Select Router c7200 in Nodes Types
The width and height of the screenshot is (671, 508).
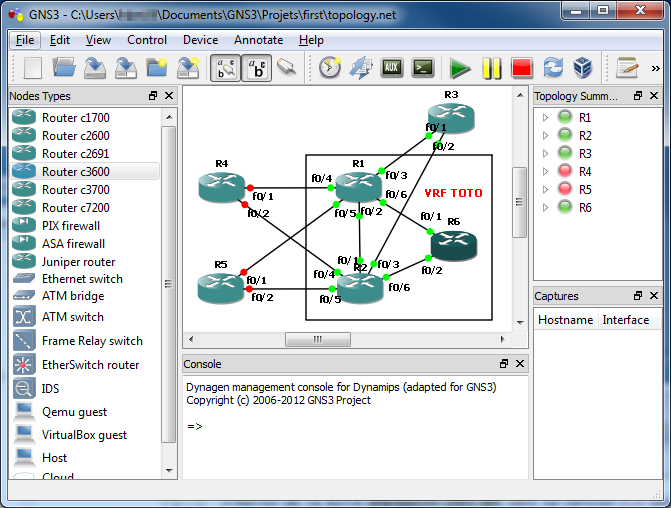pyautogui.click(x=75, y=207)
